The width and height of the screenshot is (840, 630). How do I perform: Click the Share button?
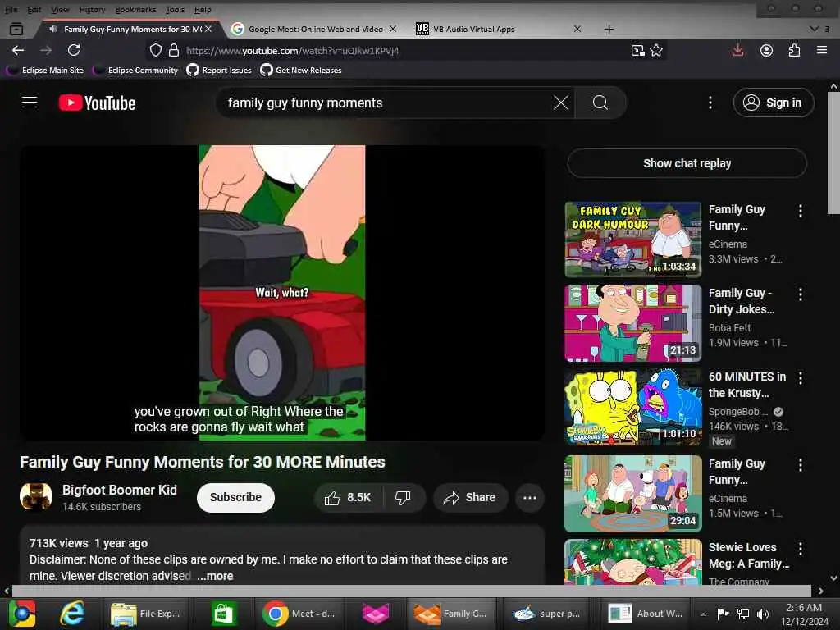tap(470, 498)
